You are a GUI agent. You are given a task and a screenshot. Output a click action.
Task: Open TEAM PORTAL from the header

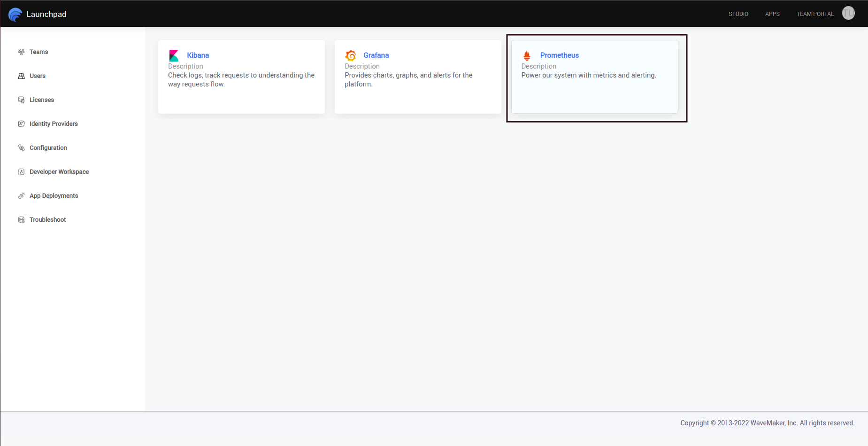(x=815, y=14)
